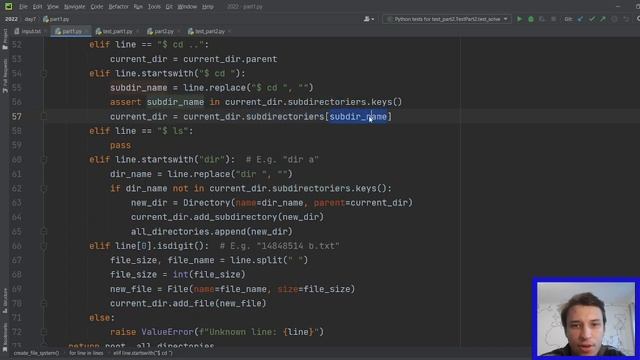Click 'Directory' constructor call on line 63
Screen dimensions: 640x360
point(207,203)
